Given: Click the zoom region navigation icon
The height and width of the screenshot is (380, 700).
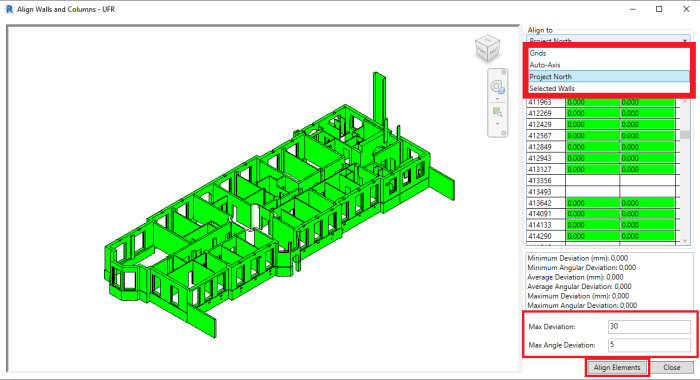Looking at the screenshot, I should click(x=497, y=112).
